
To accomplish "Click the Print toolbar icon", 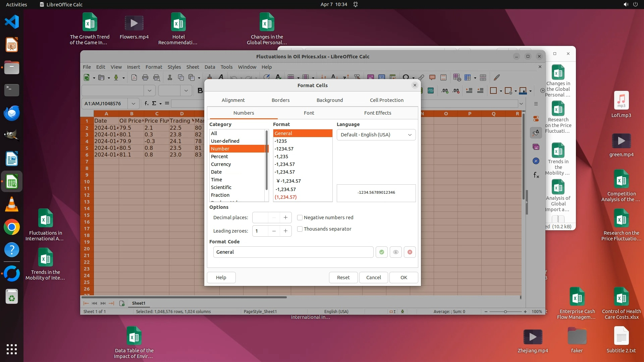I will (145, 78).
